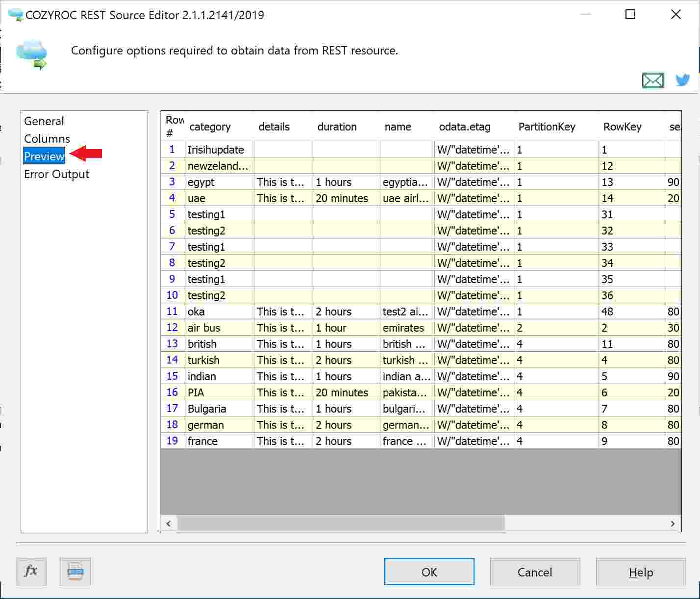Screen dimensions: 700x599
Task: Click the horizontal scrollbar left arrow
Action: pyautogui.click(x=169, y=523)
